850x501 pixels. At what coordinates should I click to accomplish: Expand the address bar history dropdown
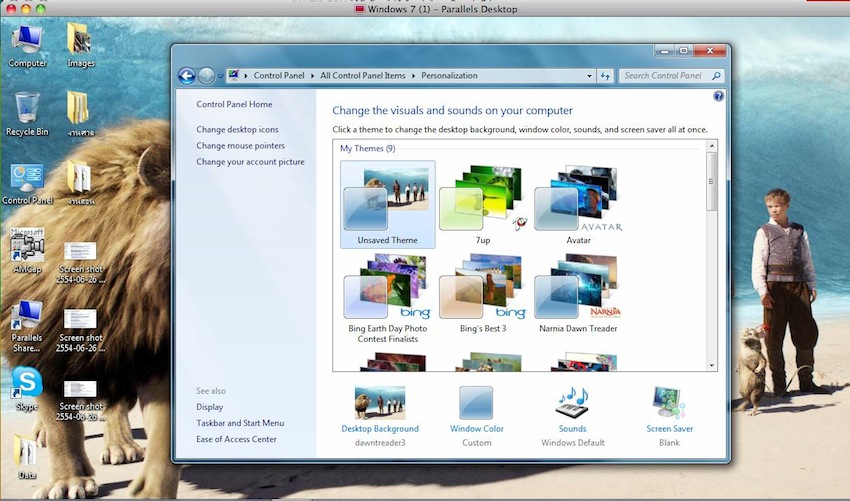point(589,76)
